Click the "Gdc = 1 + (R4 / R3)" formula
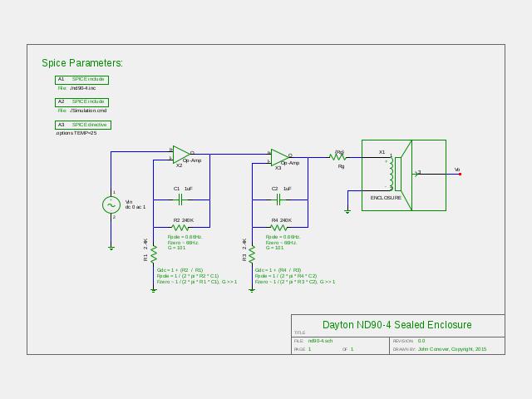The height and width of the screenshot is (399, 532). click(278, 270)
